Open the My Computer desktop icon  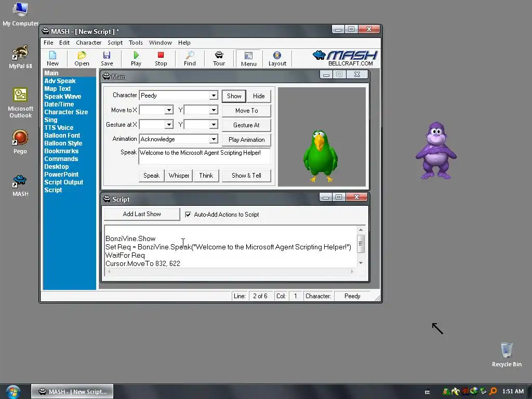pyautogui.click(x=20, y=14)
